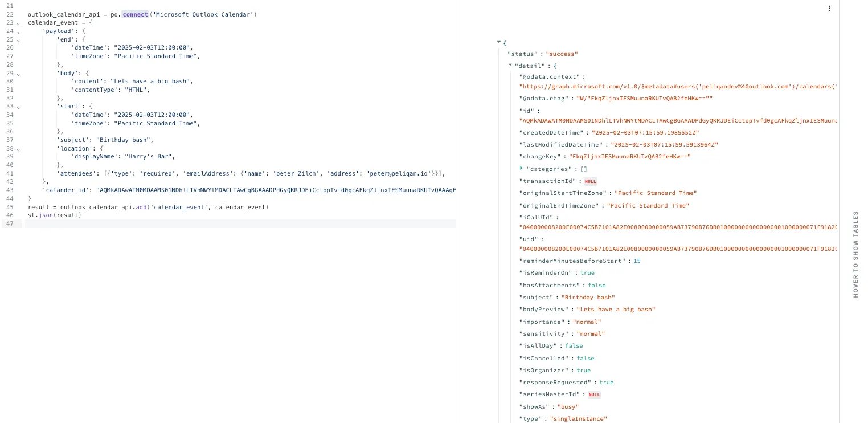This screenshot has height=423, width=868.
Task: Open the three-dot options menu
Action: pos(829,9)
